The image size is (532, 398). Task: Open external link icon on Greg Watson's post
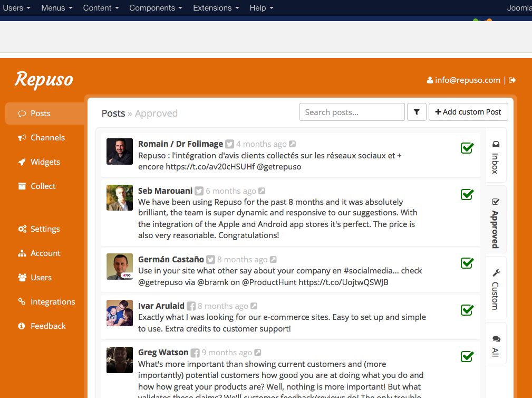click(x=258, y=353)
